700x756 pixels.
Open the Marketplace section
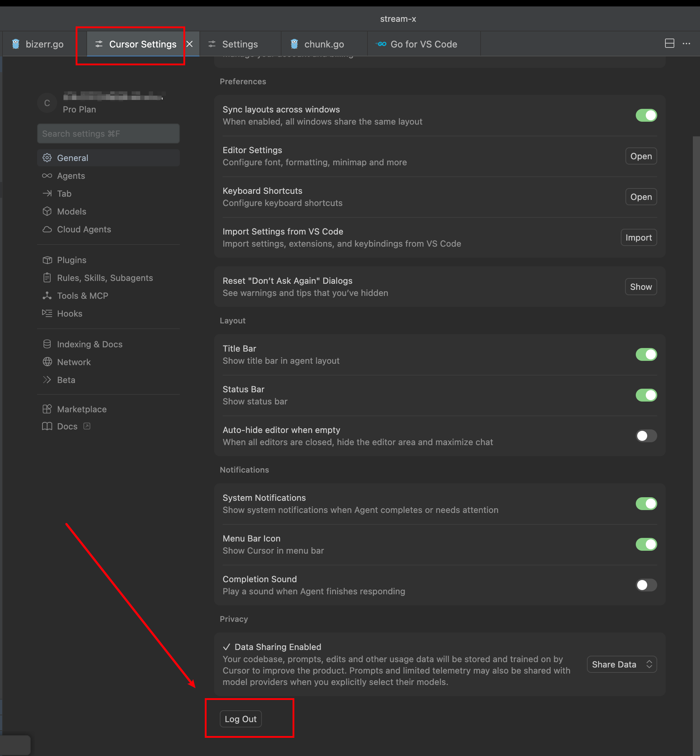(x=108, y=409)
